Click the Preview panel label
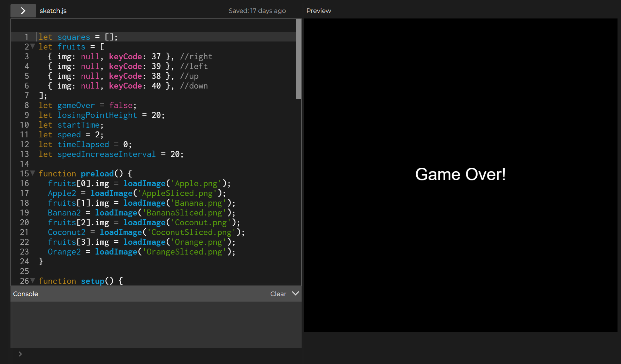The image size is (621, 364). [x=318, y=11]
